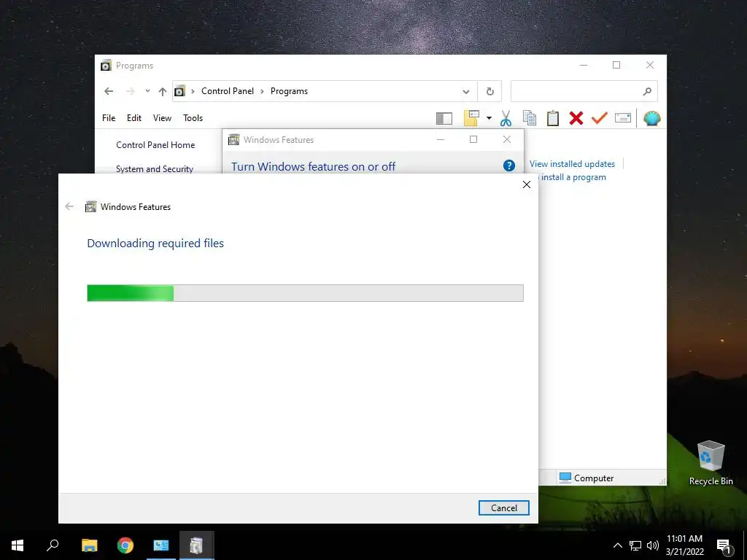This screenshot has height=560, width=747.
Task: Maximize the Programs window
Action: coord(616,65)
